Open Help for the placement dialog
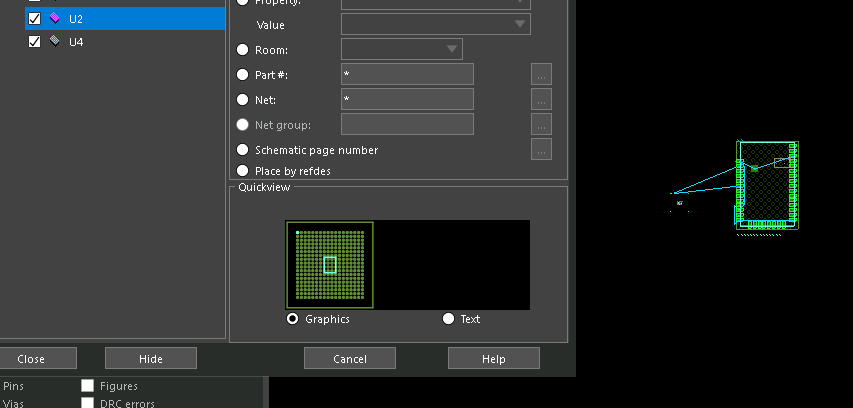Screen dimensions: 853x408 coord(493,358)
